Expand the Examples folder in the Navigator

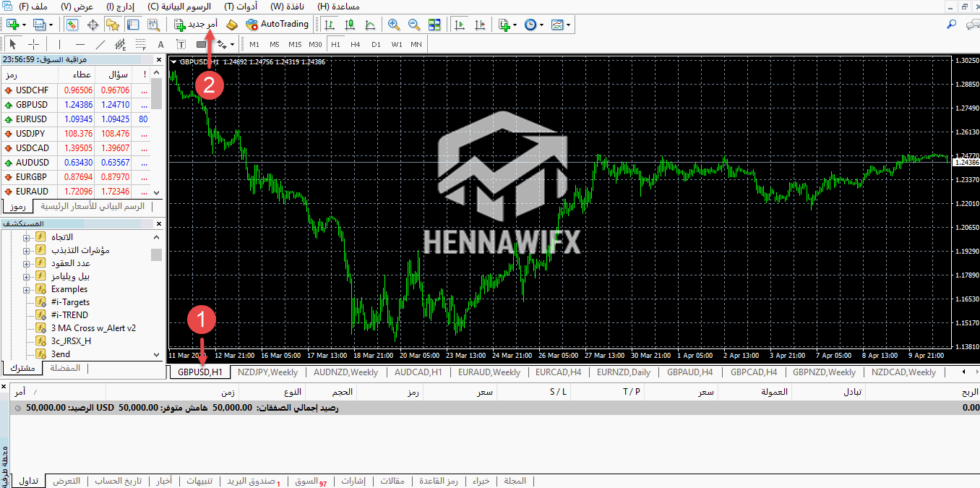27,289
